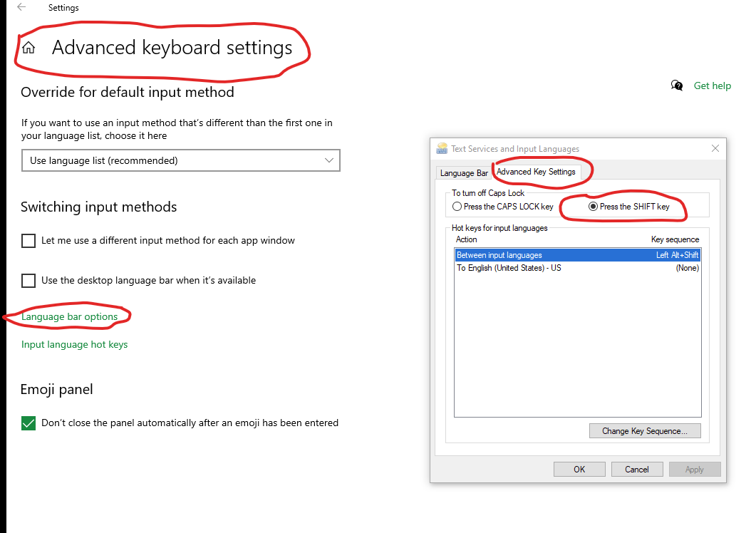This screenshot has width=756, height=533.
Task: Check Use the desktop language bar option
Action: (x=29, y=281)
